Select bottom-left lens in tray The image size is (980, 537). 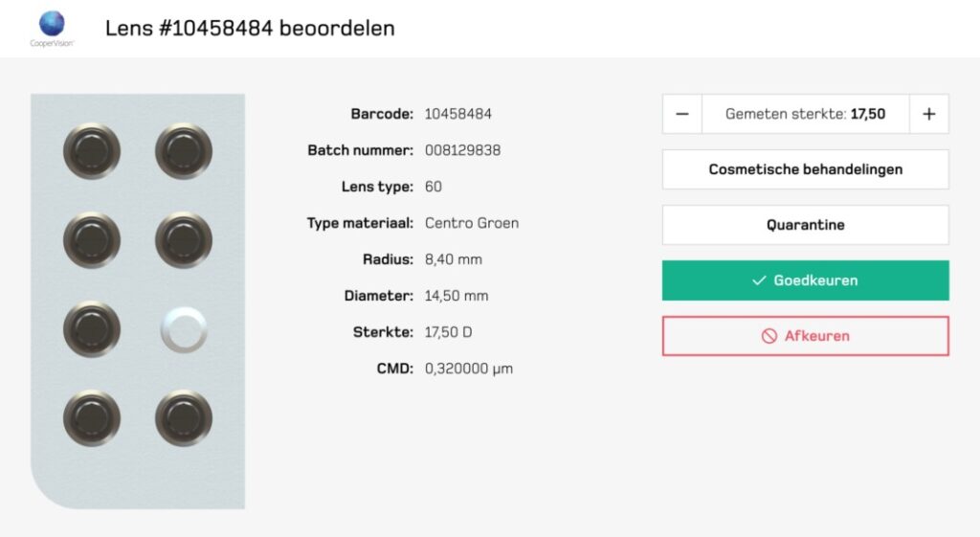click(92, 418)
